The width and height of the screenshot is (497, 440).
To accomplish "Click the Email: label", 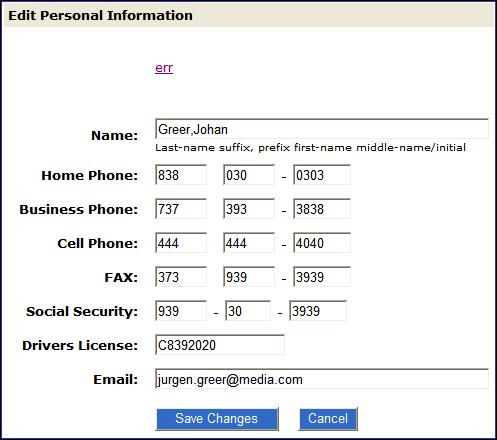I will tap(115, 380).
